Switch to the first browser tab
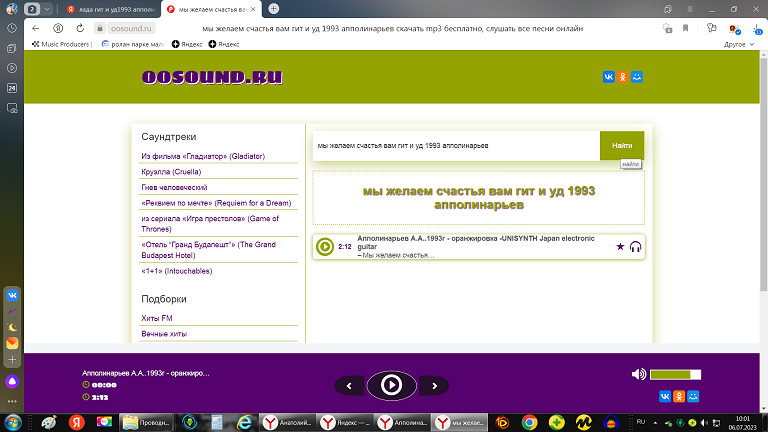This screenshot has width=768, height=432. [111, 9]
